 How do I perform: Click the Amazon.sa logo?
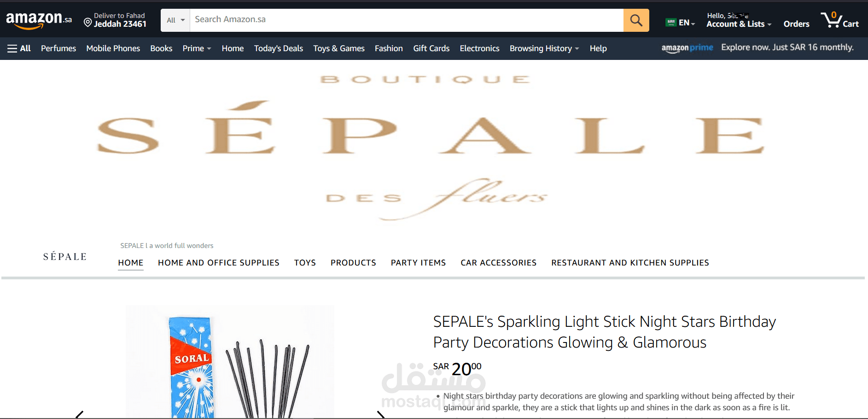click(x=39, y=20)
